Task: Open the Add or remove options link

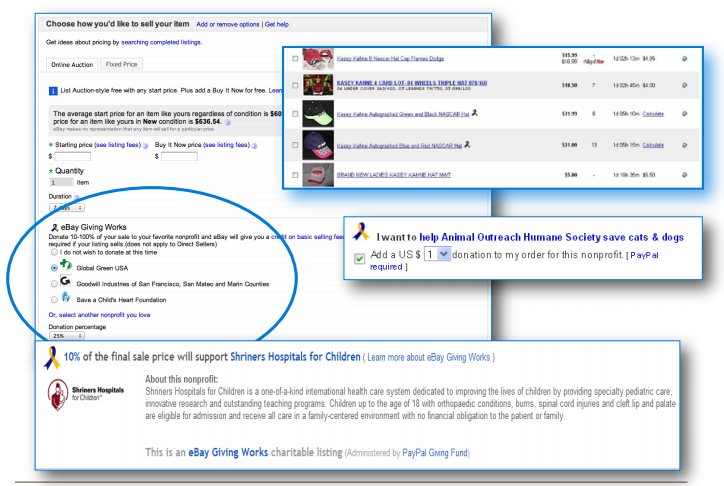Action: [228, 24]
